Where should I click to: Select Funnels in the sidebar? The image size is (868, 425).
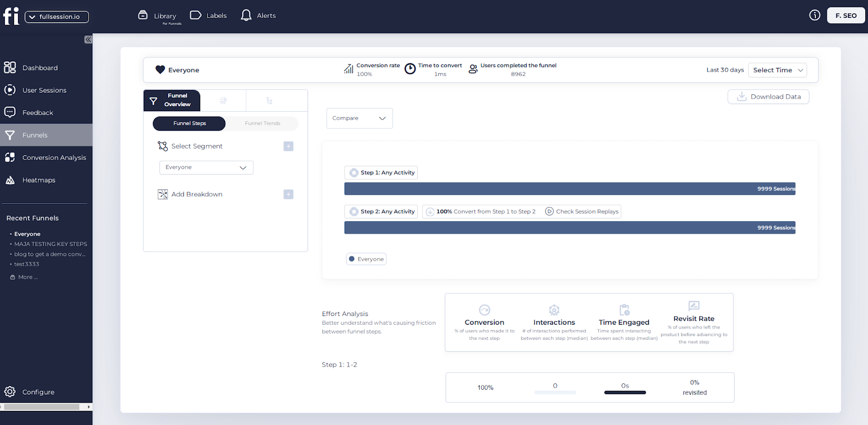click(x=46, y=135)
